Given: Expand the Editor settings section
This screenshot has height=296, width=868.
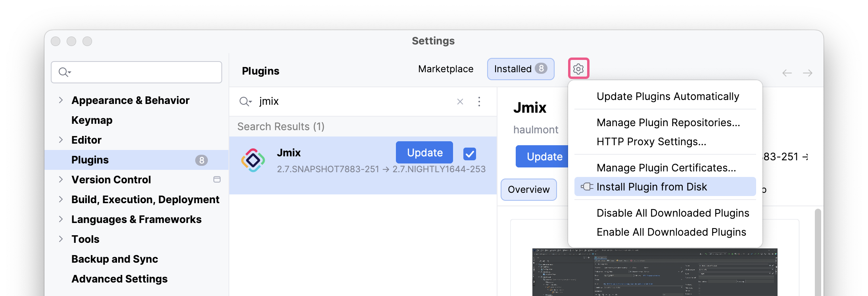Looking at the screenshot, I should pyautogui.click(x=61, y=140).
